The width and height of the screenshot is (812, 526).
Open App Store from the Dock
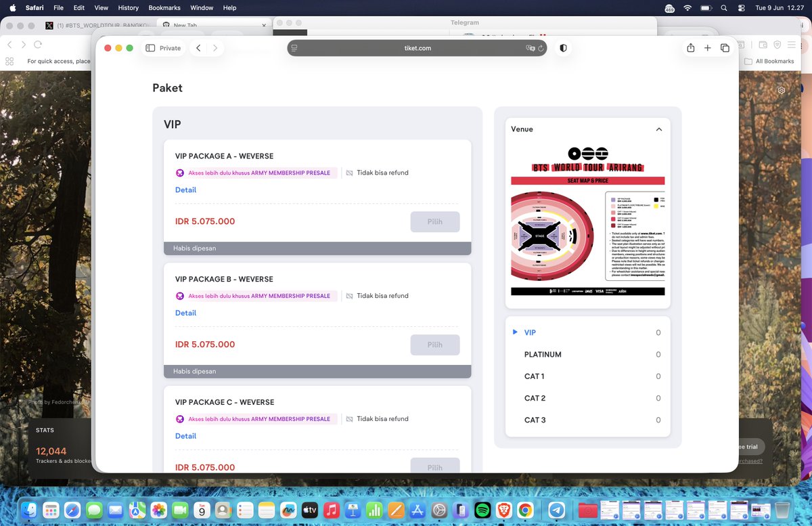tap(418, 510)
